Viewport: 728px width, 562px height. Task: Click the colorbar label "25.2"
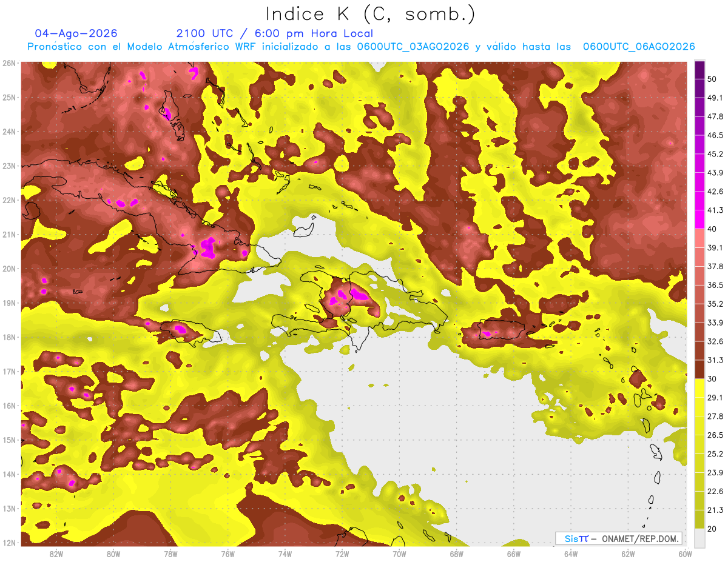[715, 453]
